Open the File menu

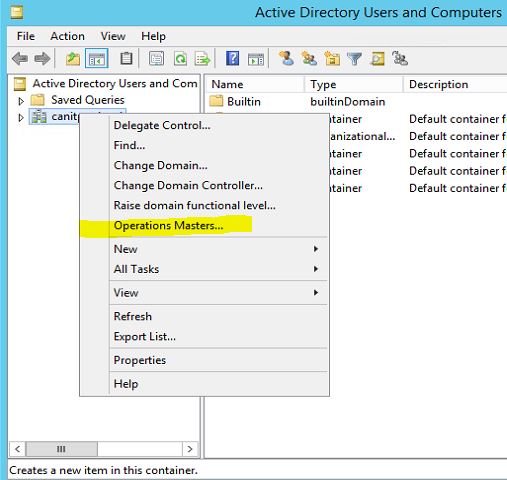tap(26, 36)
